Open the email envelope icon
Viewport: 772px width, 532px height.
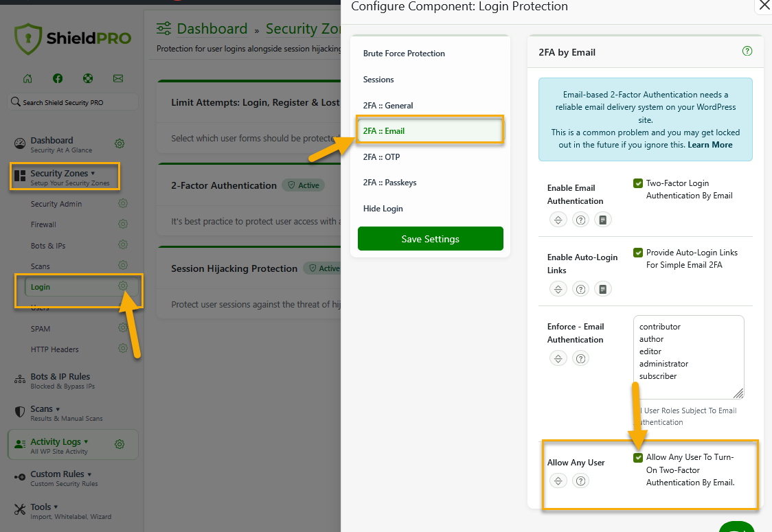pyautogui.click(x=118, y=78)
